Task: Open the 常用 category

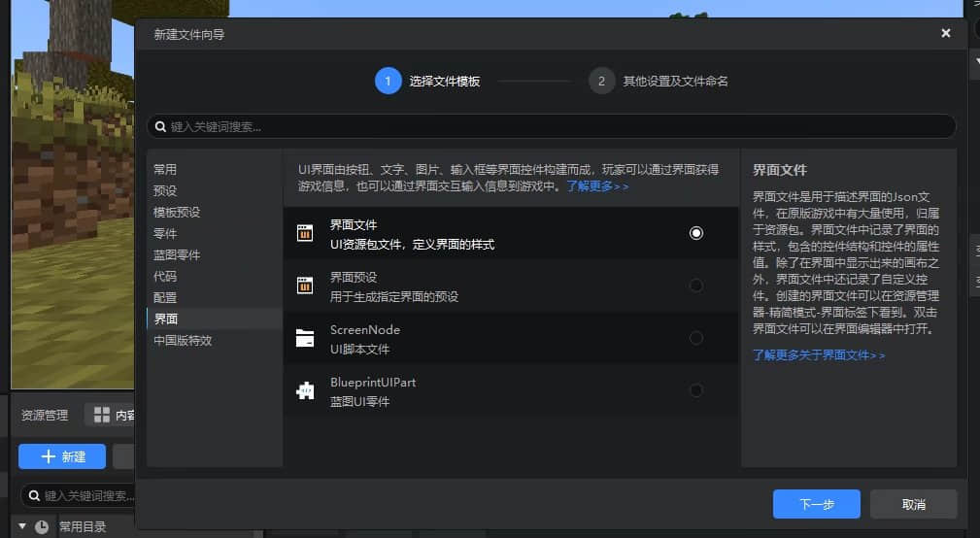Action: 165,169
